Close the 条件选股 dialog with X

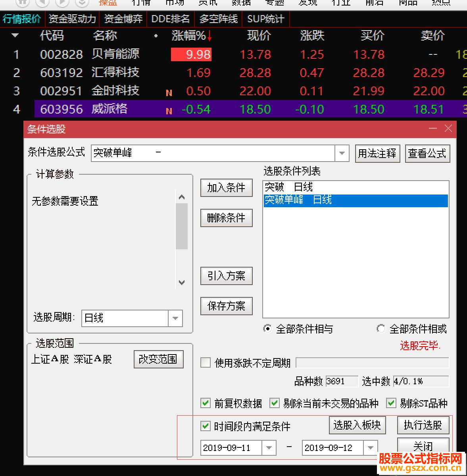448,128
